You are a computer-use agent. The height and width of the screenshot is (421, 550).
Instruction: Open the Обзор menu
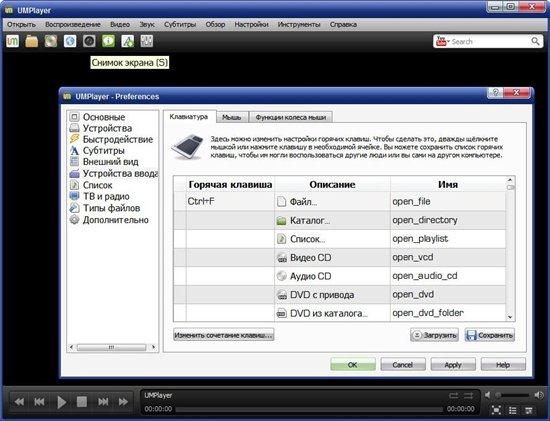(x=215, y=25)
